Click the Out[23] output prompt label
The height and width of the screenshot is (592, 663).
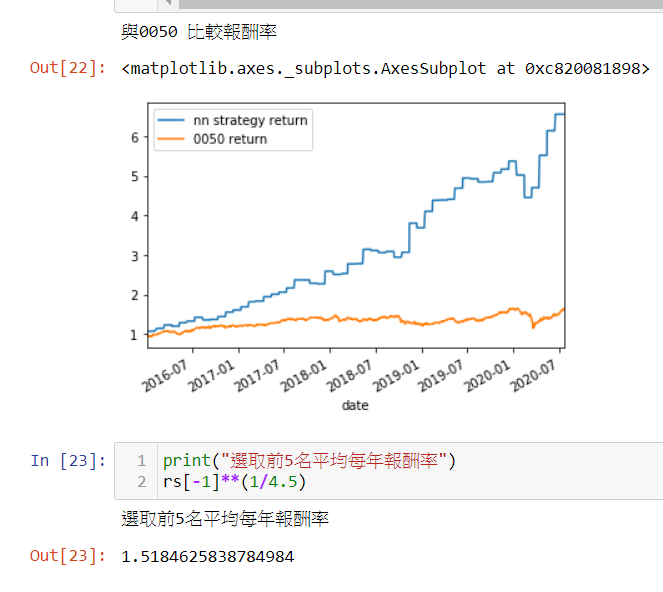coord(68,556)
